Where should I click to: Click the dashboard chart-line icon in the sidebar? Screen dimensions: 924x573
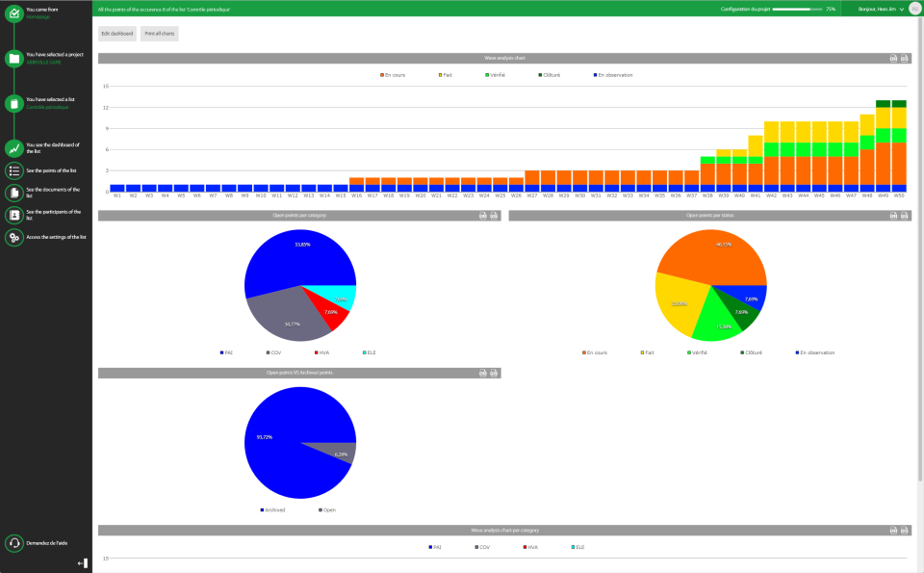point(14,148)
